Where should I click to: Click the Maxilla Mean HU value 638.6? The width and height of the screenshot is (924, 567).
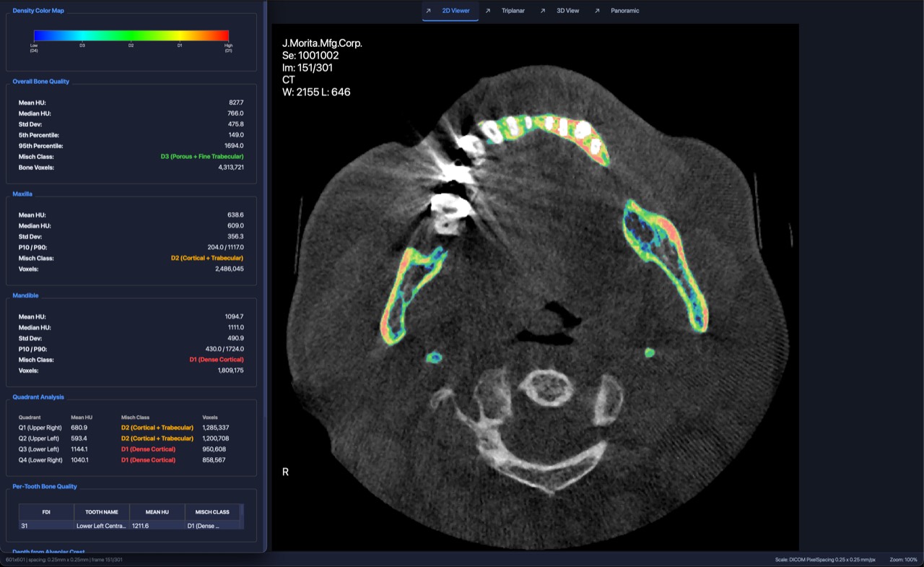pos(235,215)
